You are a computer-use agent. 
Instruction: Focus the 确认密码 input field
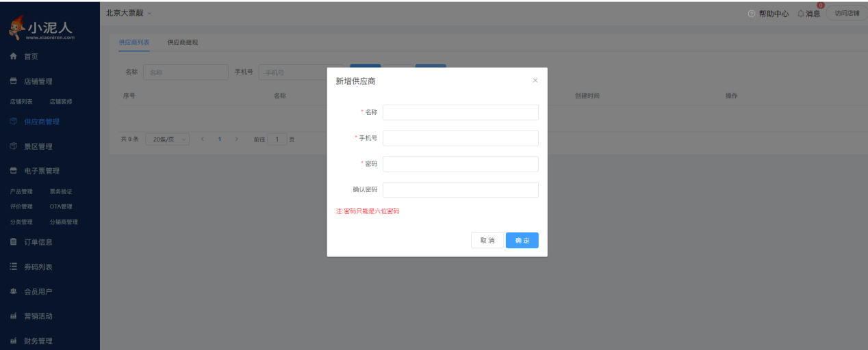460,190
